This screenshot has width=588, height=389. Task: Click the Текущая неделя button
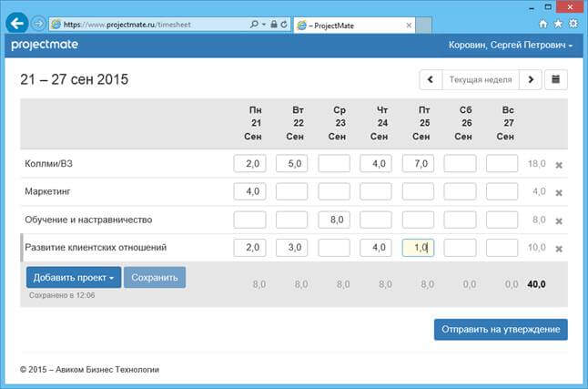point(480,79)
